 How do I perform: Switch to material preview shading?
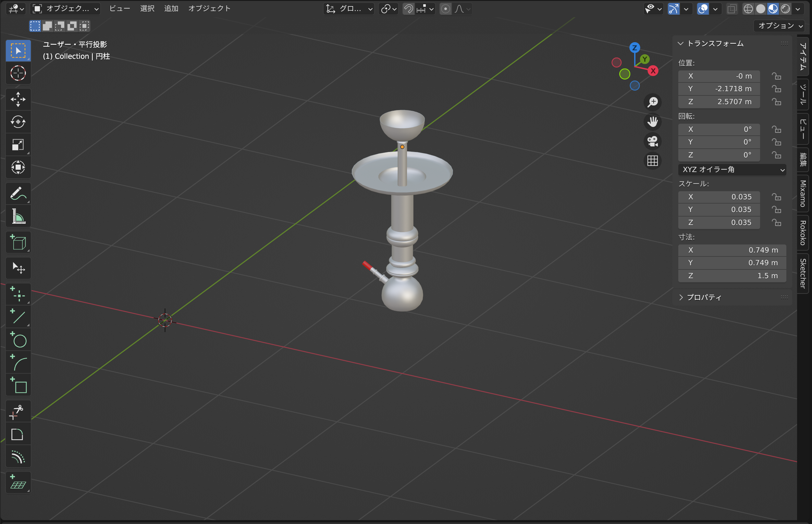coord(773,9)
